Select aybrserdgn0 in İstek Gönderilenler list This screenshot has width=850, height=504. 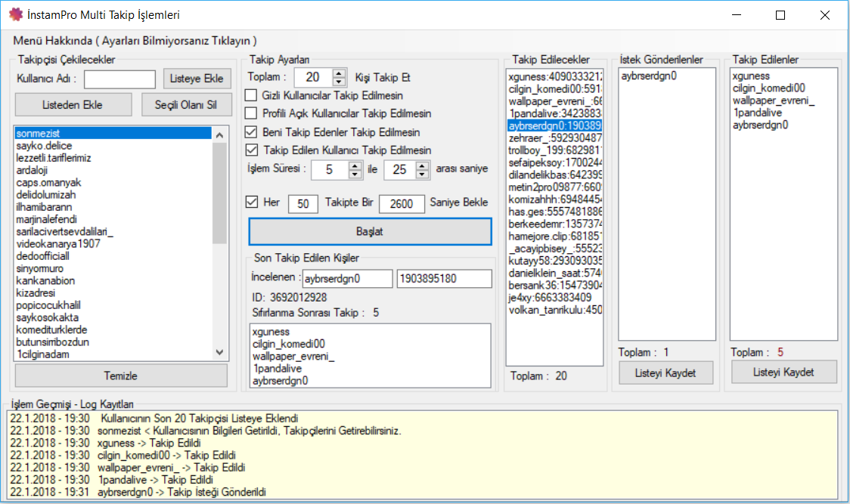point(667,76)
